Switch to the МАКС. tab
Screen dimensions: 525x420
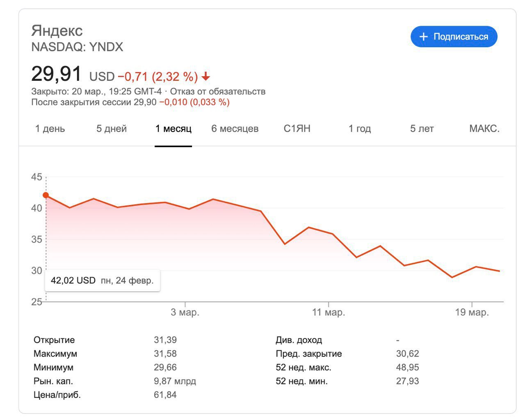[x=484, y=129]
